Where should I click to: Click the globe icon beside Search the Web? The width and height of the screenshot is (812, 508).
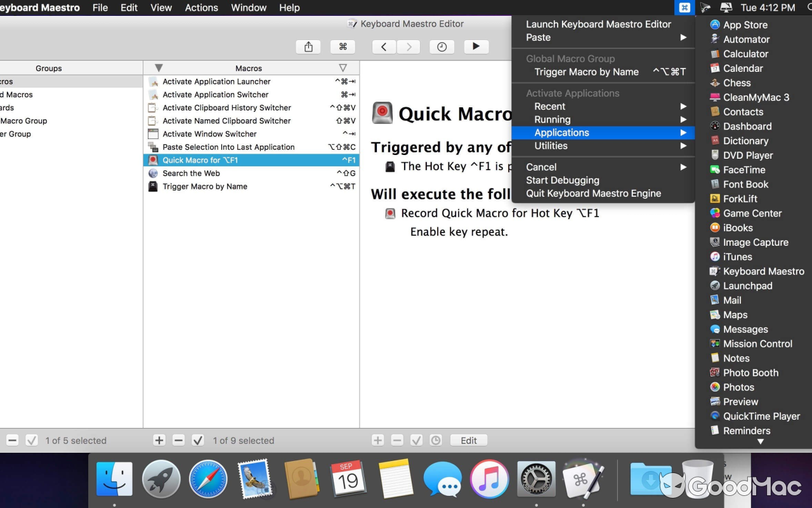tap(153, 173)
